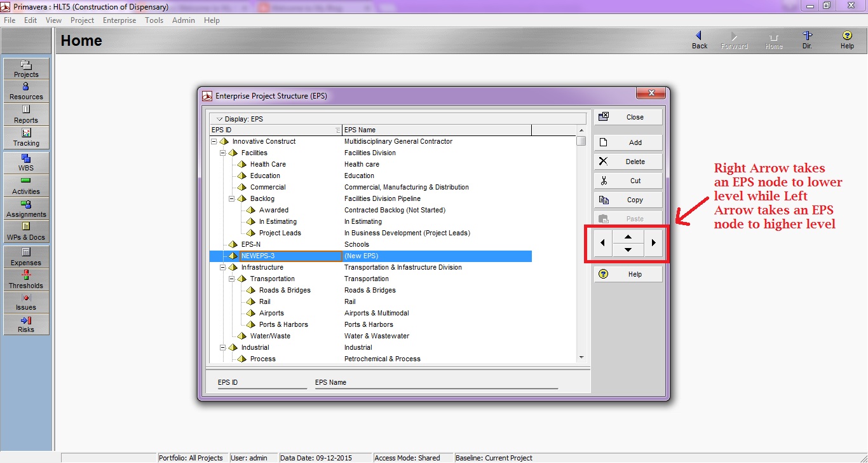868x463 pixels.
Task: Open the Thresholds view
Action: [x=25, y=280]
